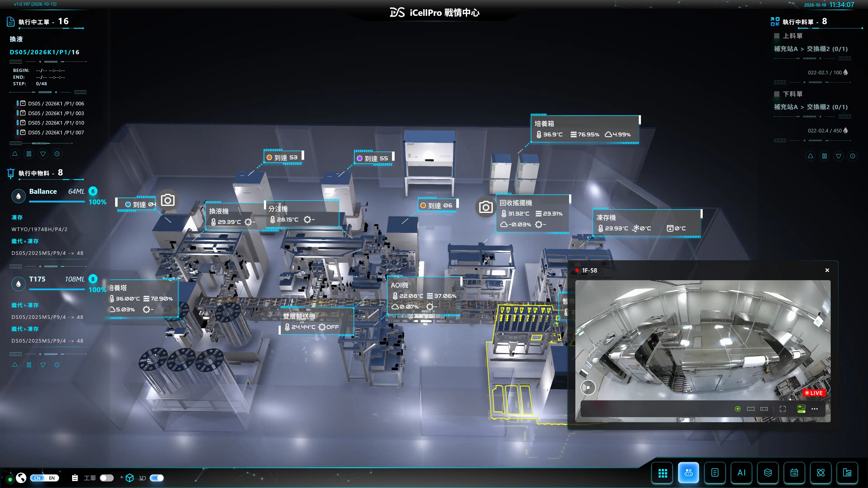Select the 到達 S3 station label
Screen dimensions: 868x488
coord(283,157)
